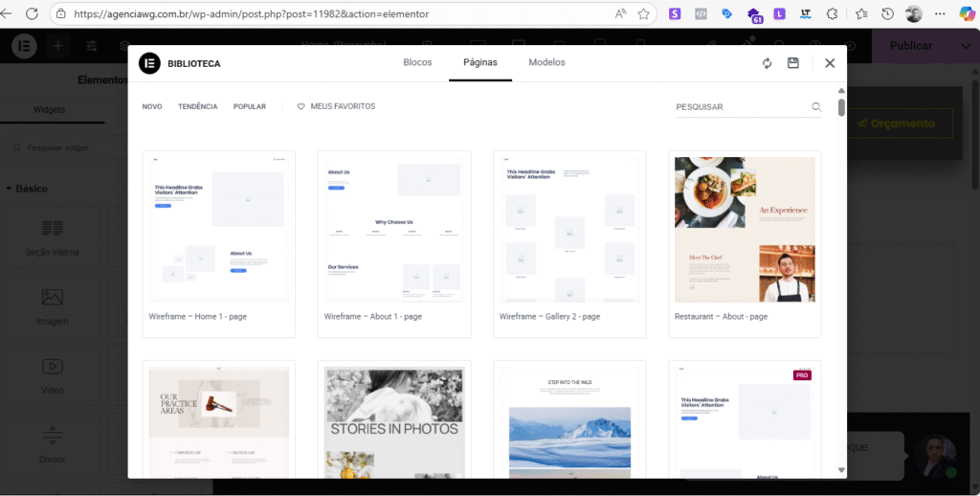Viewport: 980px width, 496px height.
Task: Click the add element plus icon
Action: tap(58, 46)
